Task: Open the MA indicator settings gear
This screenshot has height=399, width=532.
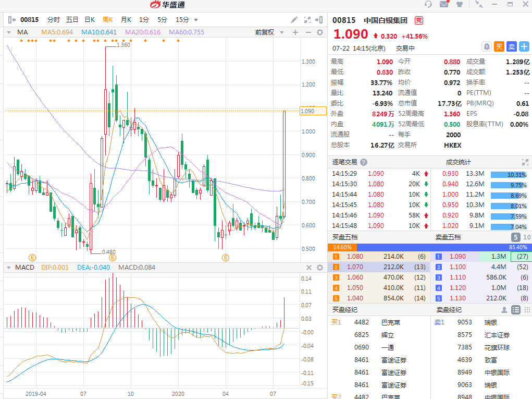Action: coord(320,32)
